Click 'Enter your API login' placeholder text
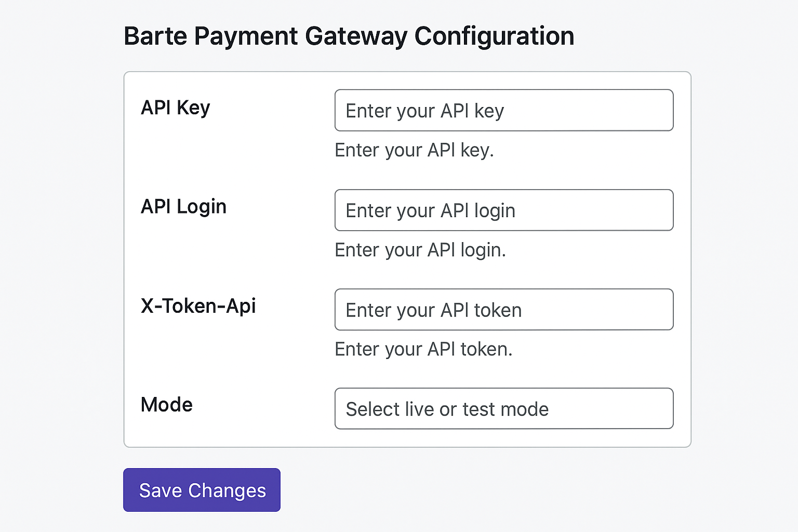 pyautogui.click(x=430, y=210)
